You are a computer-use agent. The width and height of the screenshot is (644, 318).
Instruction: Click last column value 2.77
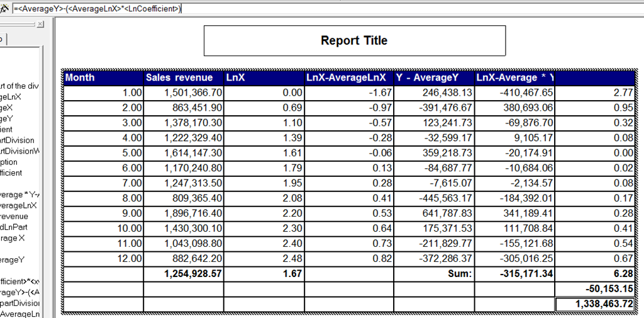[595, 93]
